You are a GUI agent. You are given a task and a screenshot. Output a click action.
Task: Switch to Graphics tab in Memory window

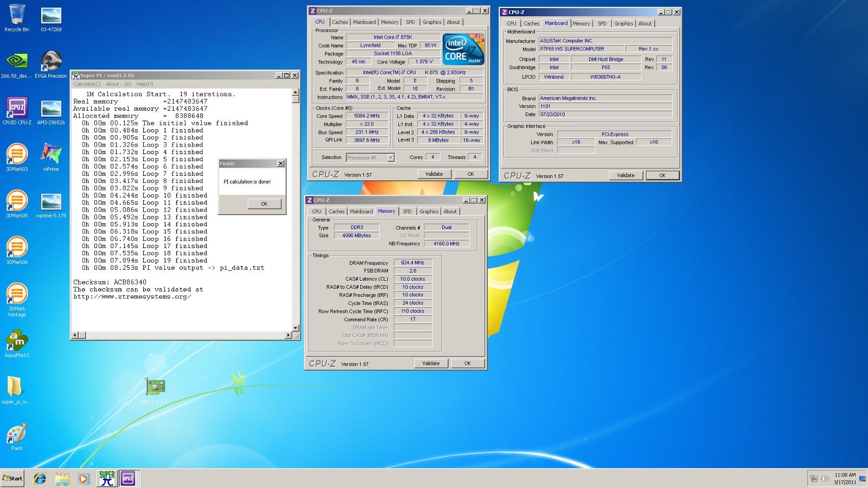[429, 212]
